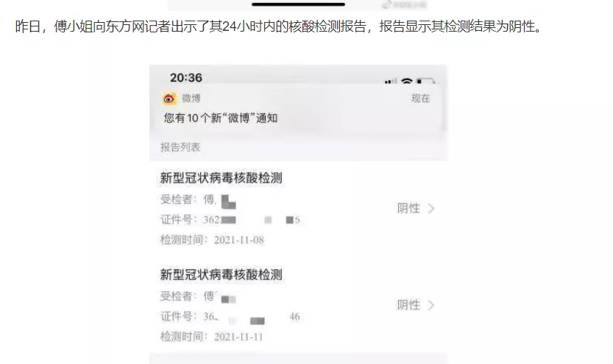
Task: Open the chevron next to first 阴性 result
Action: tap(430, 209)
